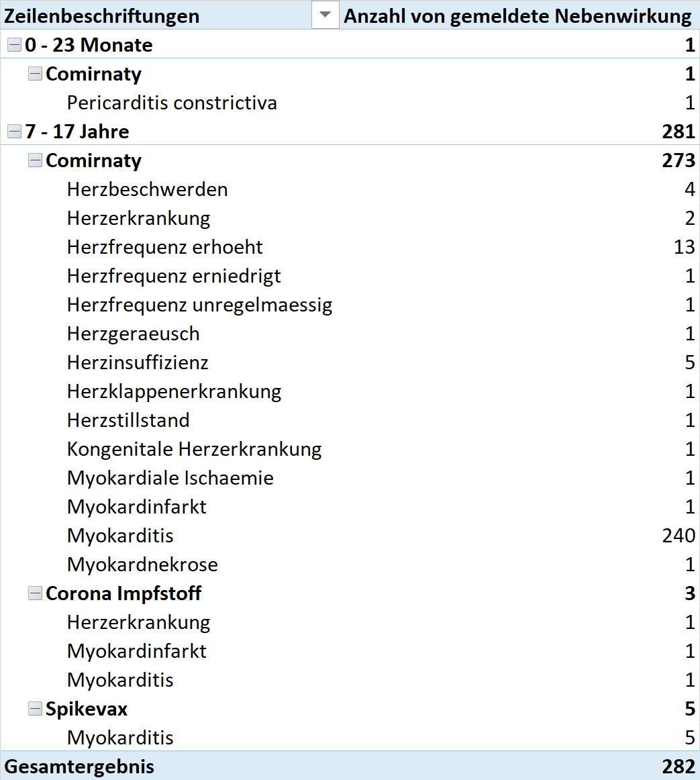Select the Myokardnekrose row label

[142, 564]
